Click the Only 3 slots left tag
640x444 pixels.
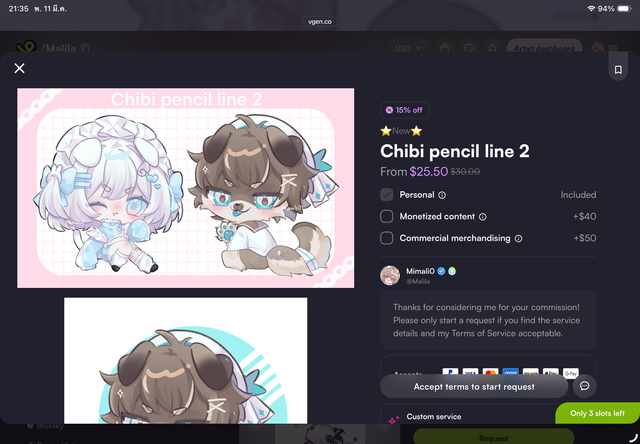pos(598,413)
